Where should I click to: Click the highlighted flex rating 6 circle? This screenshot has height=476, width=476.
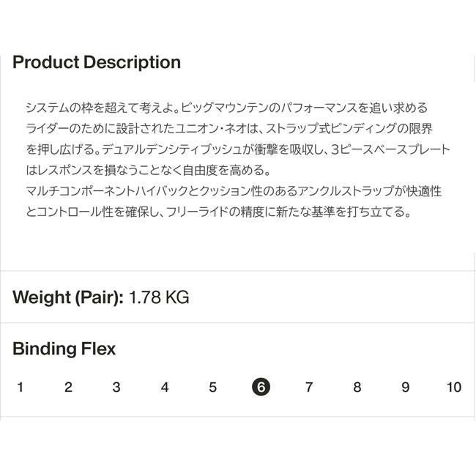click(261, 387)
